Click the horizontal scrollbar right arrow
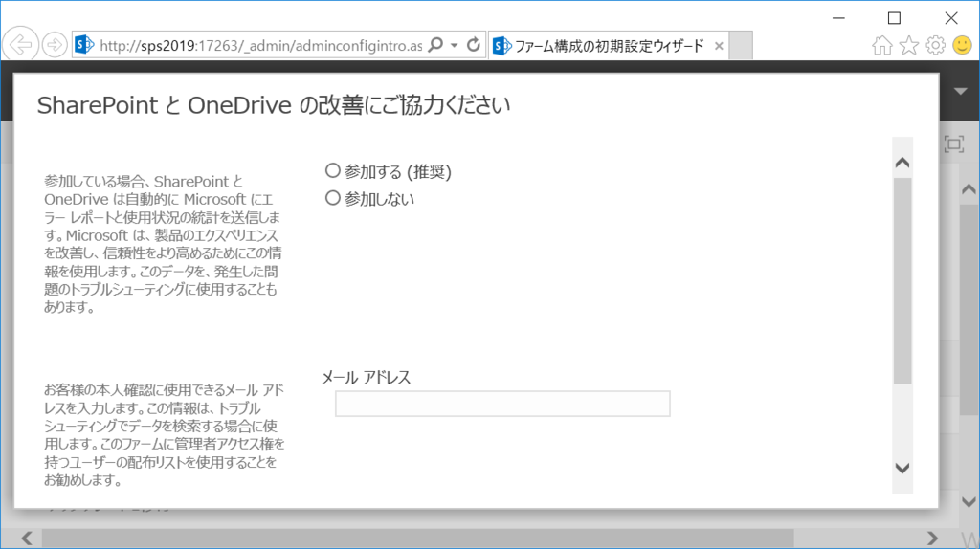 [932, 538]
